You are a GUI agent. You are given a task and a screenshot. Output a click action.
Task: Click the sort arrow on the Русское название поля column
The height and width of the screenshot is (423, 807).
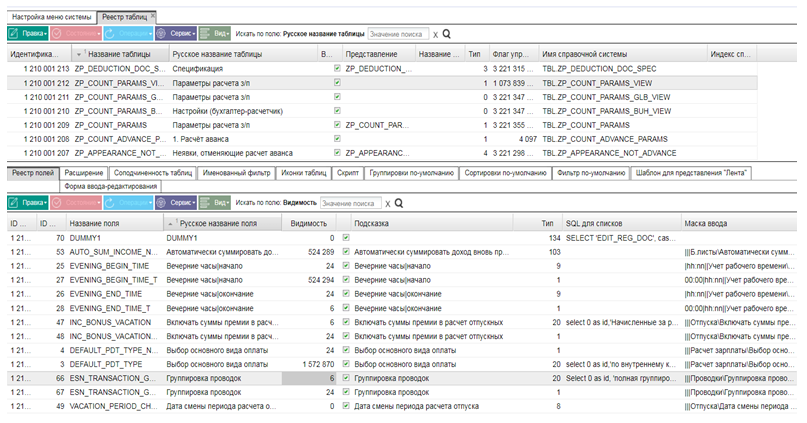(170, 224)
